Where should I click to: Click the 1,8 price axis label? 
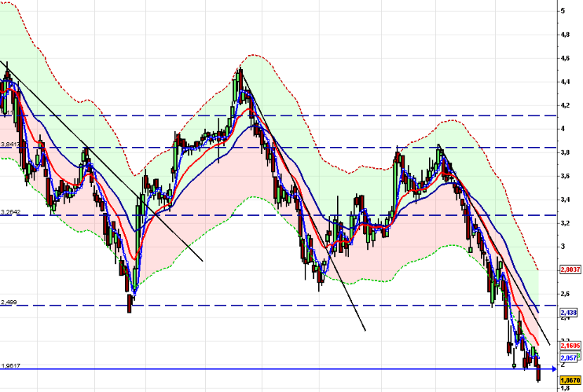(x=565, y=388)
